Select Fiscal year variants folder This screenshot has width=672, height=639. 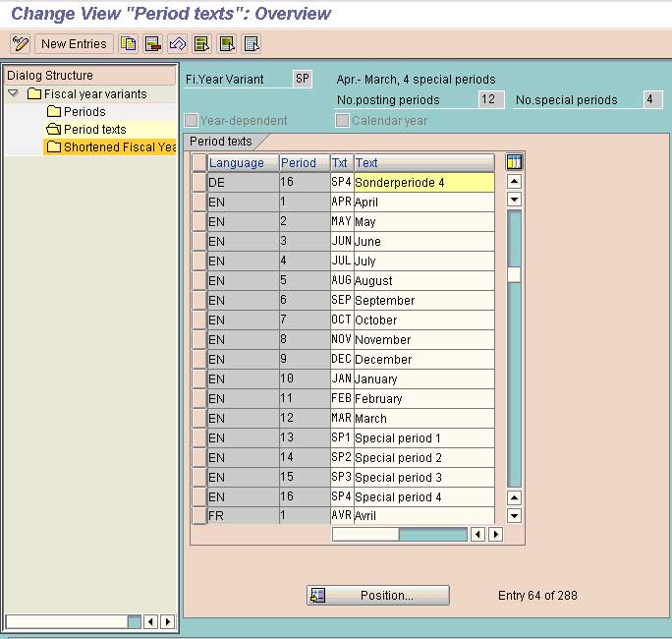click(86, 94)
